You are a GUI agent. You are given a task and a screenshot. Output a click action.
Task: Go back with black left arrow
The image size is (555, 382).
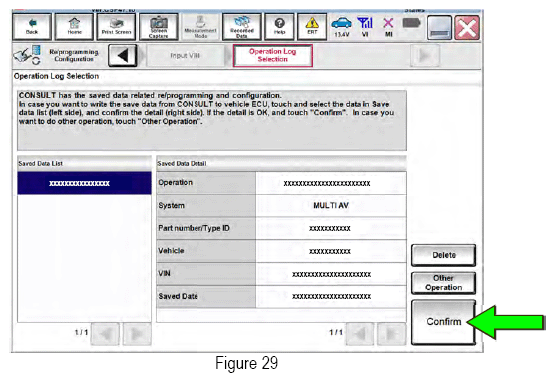pos(122,56)
